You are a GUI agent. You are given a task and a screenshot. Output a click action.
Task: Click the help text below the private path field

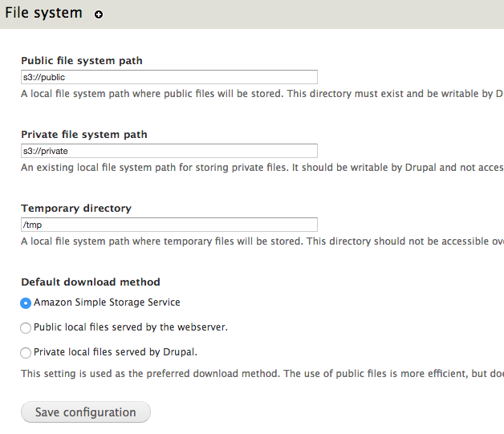click(257, 168)
